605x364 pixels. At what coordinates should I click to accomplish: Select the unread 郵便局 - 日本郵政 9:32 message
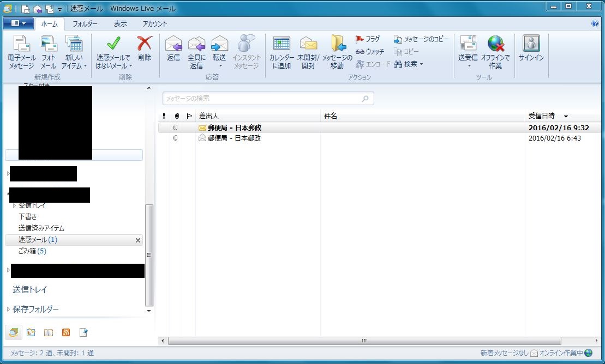tap(380, 128)
